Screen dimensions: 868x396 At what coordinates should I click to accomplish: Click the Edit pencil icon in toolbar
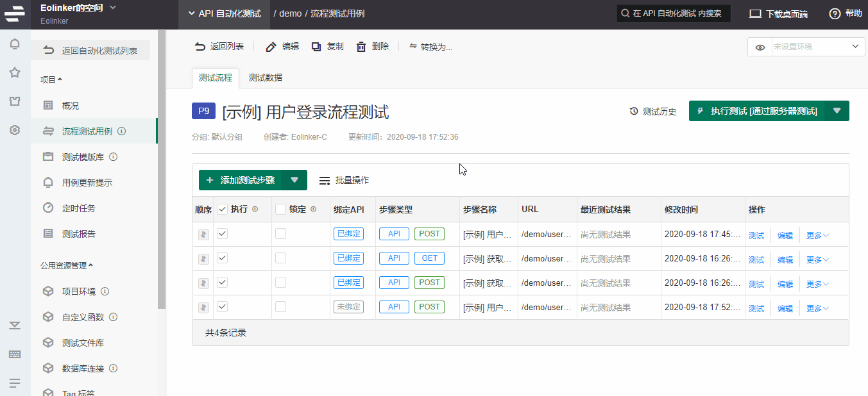tap(271, 47)
